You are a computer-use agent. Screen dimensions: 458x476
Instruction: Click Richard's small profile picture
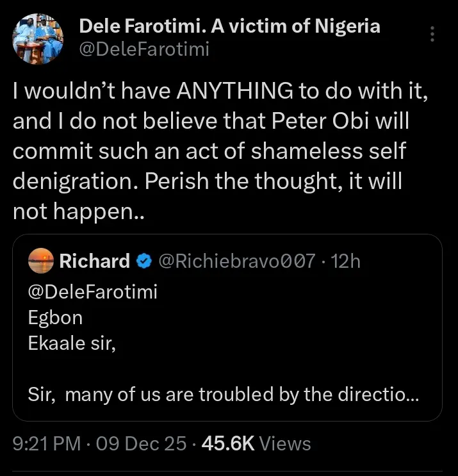[40, 261]
